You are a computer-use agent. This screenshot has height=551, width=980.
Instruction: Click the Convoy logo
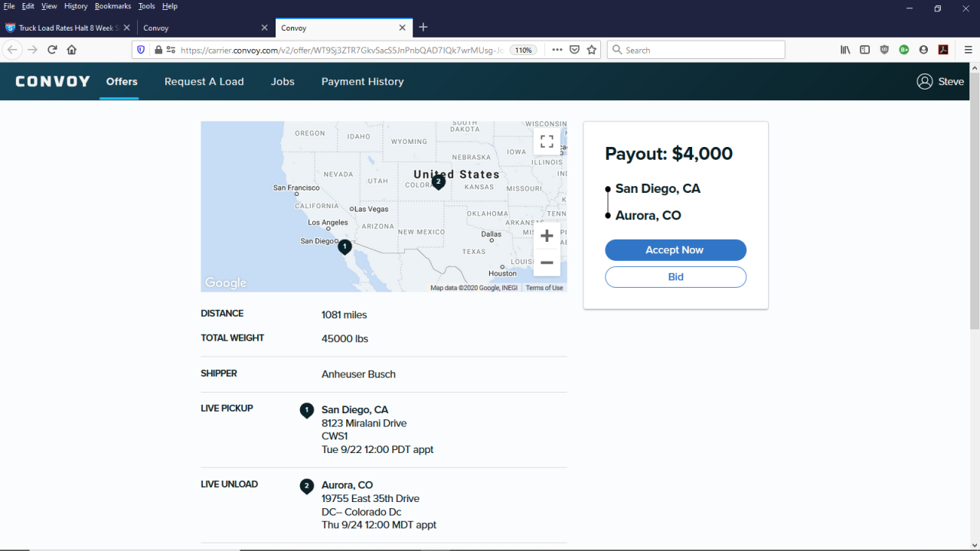(x=53, y=81)
